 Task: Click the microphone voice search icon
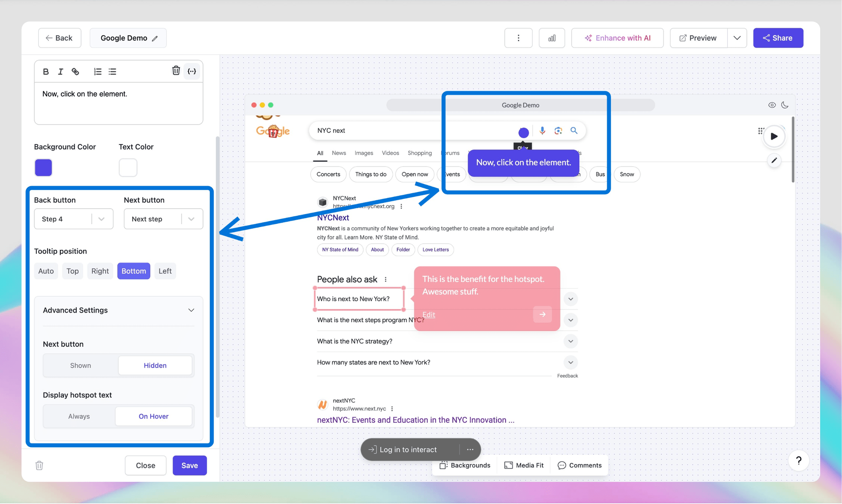point(542,131)
